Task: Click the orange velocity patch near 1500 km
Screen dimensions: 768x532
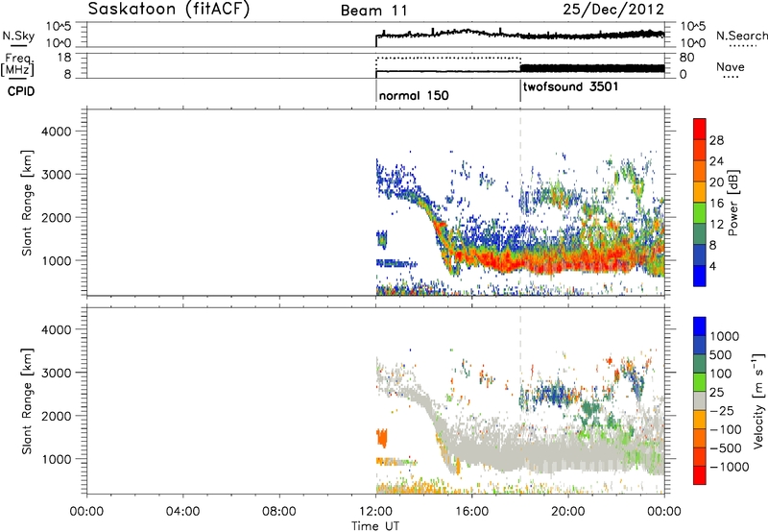Action: 381,438
